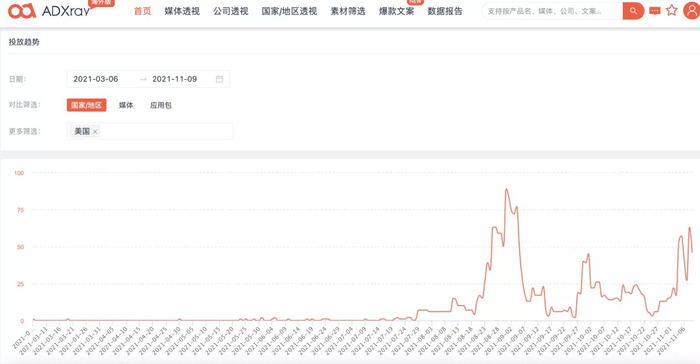This screenshot has height=364, width=700.
Task: Click the star favorites icon
Action: (671, 10)
